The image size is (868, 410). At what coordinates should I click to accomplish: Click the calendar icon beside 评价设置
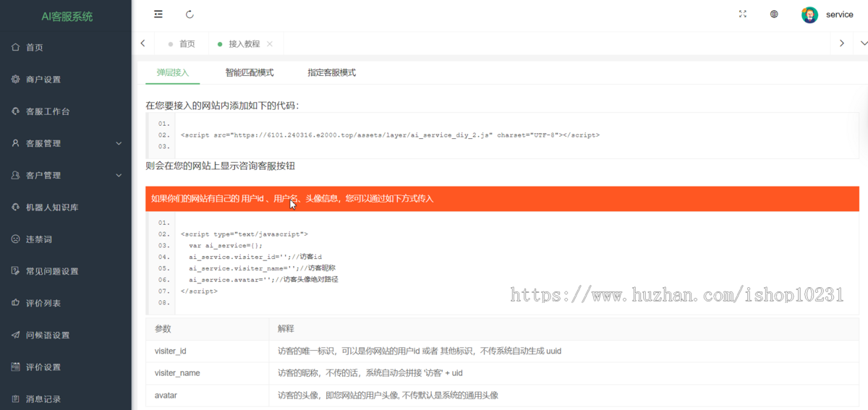click(16, 367)
